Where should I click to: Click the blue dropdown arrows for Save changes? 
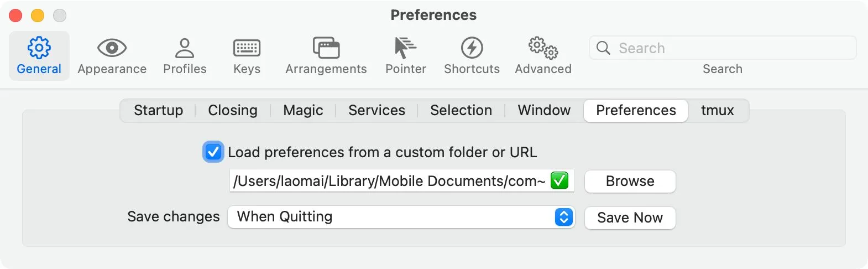pyautogui.click(x=563, y=217)
